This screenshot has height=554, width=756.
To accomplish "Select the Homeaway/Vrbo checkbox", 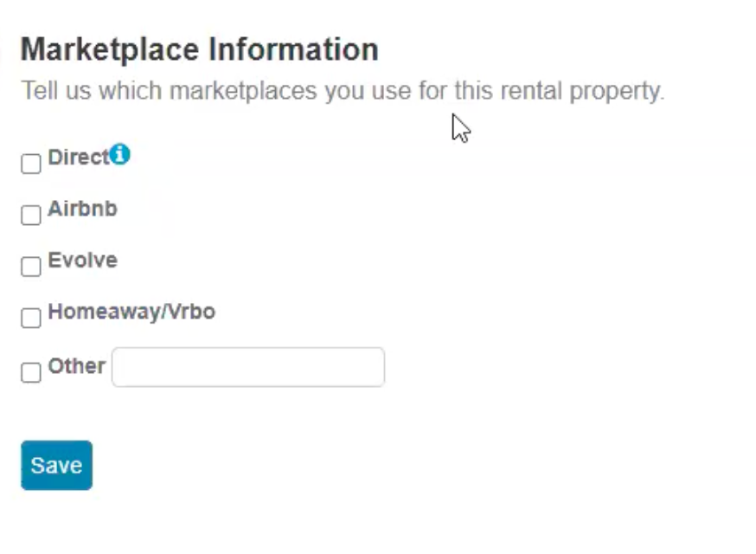I will (x=30, y=318).
